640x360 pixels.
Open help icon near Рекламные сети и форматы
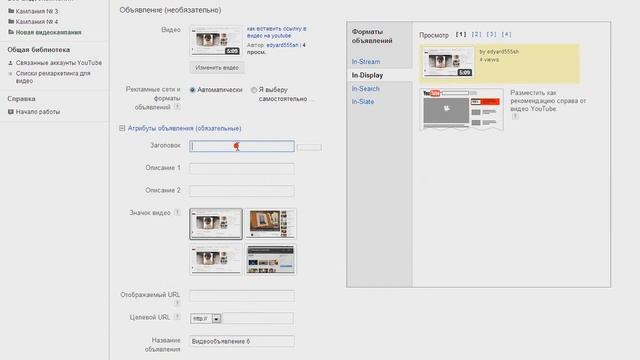click(177, 107)
